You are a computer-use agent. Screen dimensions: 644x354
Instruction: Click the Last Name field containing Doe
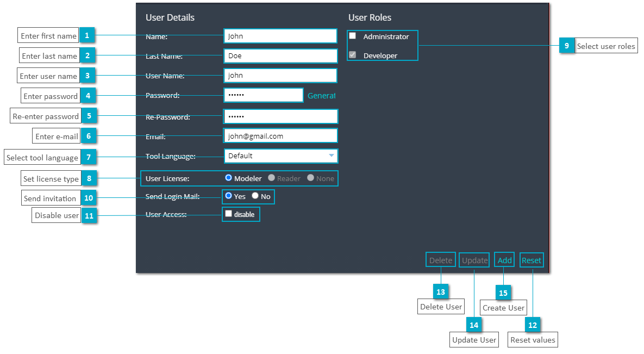pyautogui.click(x=280, y=56)
